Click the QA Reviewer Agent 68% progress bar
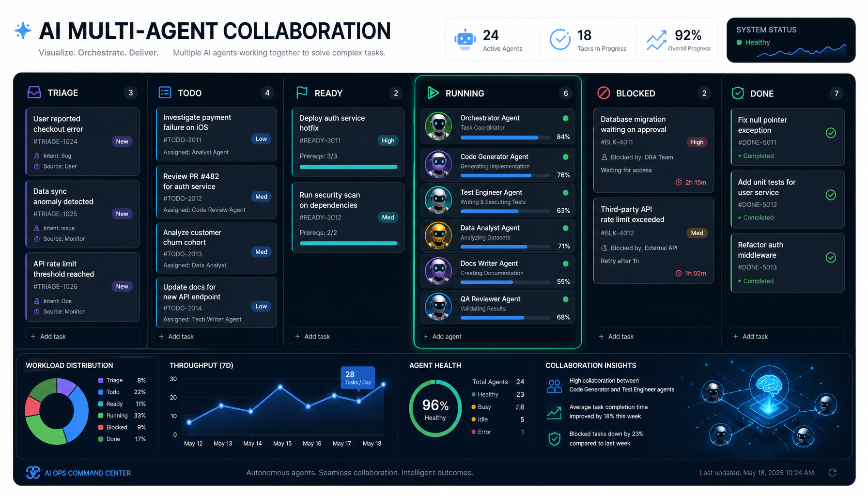This screenshot has width=868, height=496. 506,318
